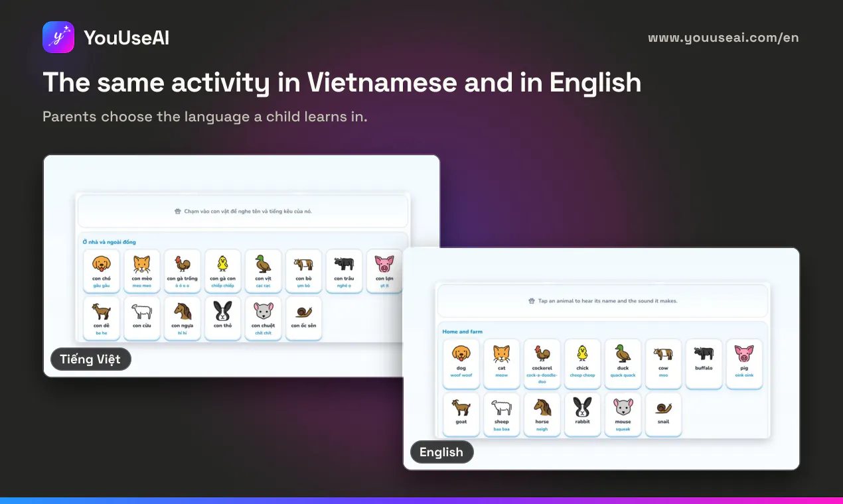The width and height of the screenshot is (843, 504).
Task: Tap the 'con chó' dog card
Action: [x=102, y=271]
